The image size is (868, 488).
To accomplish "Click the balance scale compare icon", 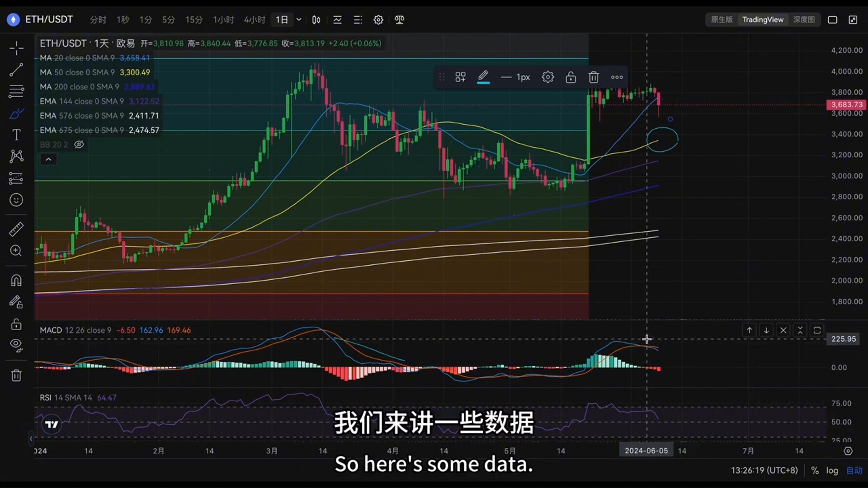I will tap(399, 20).
